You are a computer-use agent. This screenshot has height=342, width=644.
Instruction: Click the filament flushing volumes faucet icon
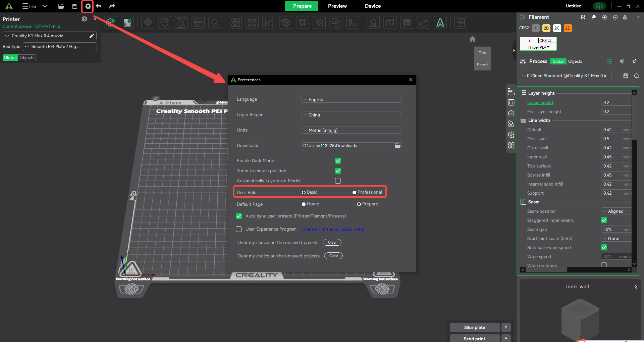pyautogui.click(x=594, y=17)
